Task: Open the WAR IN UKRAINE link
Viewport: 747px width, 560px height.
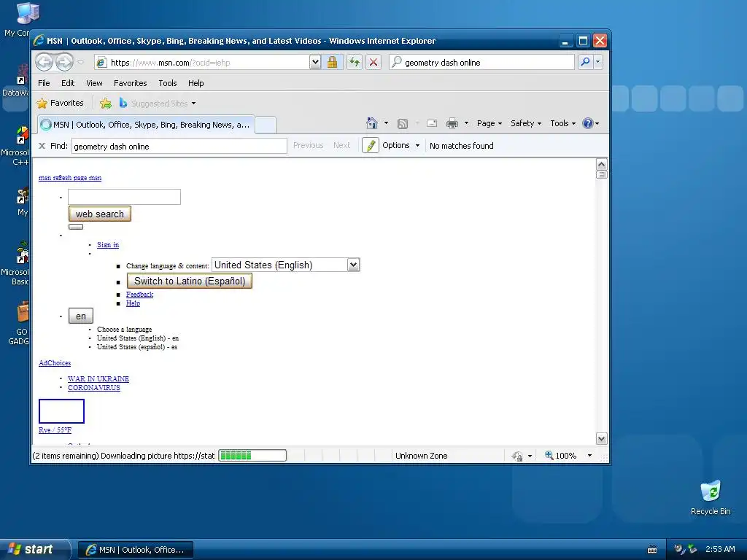Action: click(98, 379)
